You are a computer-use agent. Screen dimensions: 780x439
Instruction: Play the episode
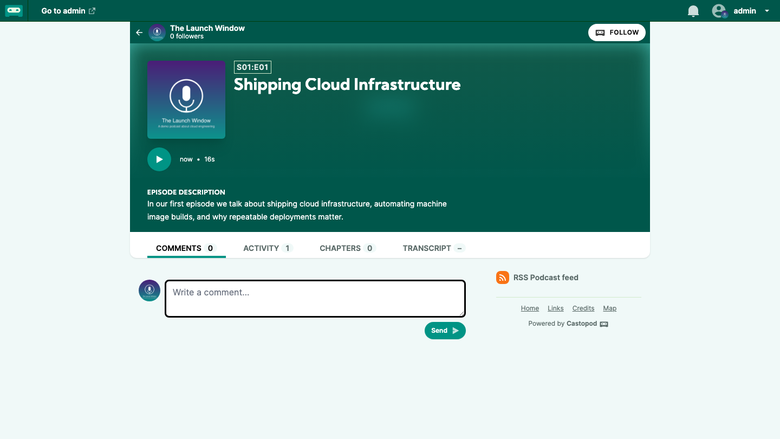(x=159, y=159)
